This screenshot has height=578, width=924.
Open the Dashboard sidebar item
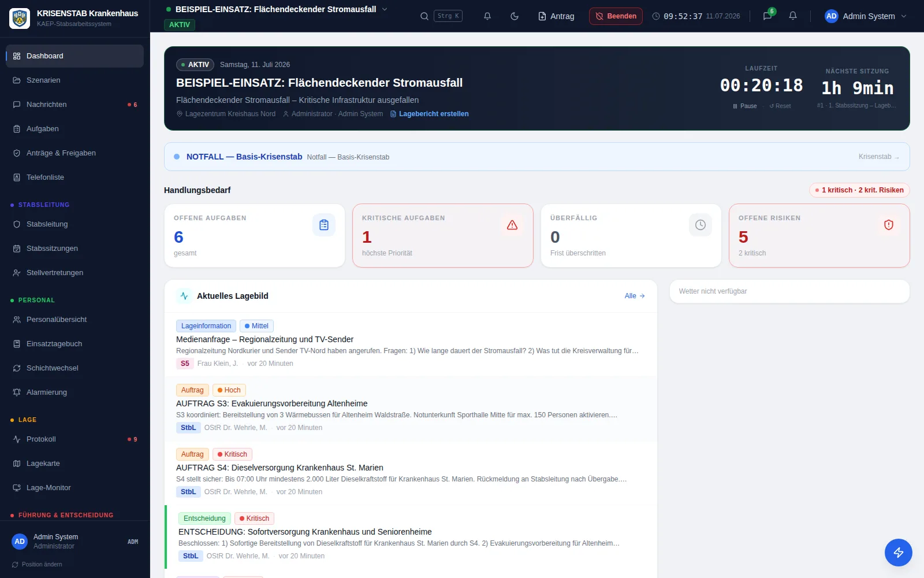(x=74, y=56)
